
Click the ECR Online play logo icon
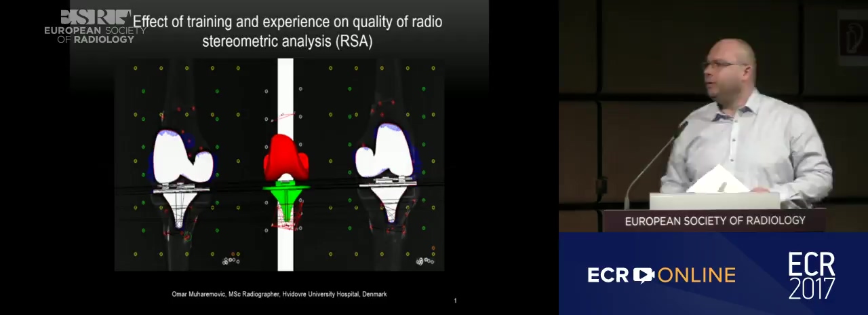pyautogui.click(x=644, y=275)
